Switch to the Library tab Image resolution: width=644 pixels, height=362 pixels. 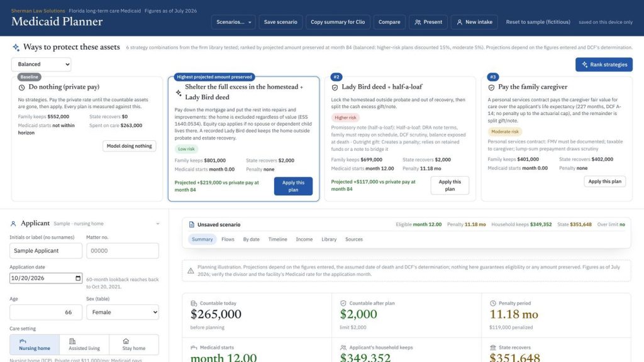329,239
